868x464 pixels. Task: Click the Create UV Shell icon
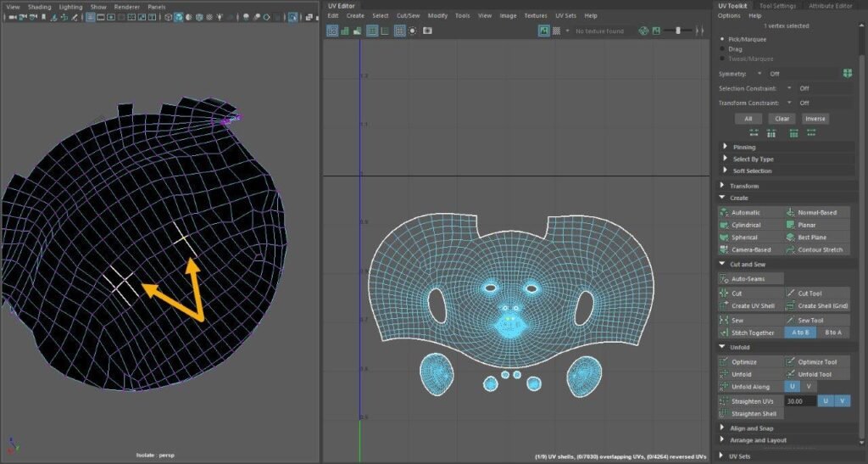click(x=724, y=305)
